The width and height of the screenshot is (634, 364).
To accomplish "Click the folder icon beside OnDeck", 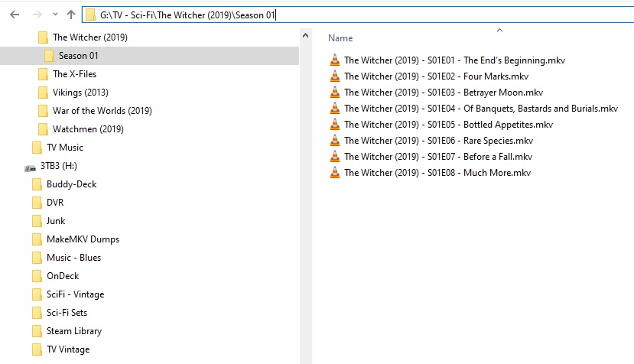I will (x=37, y=276).
